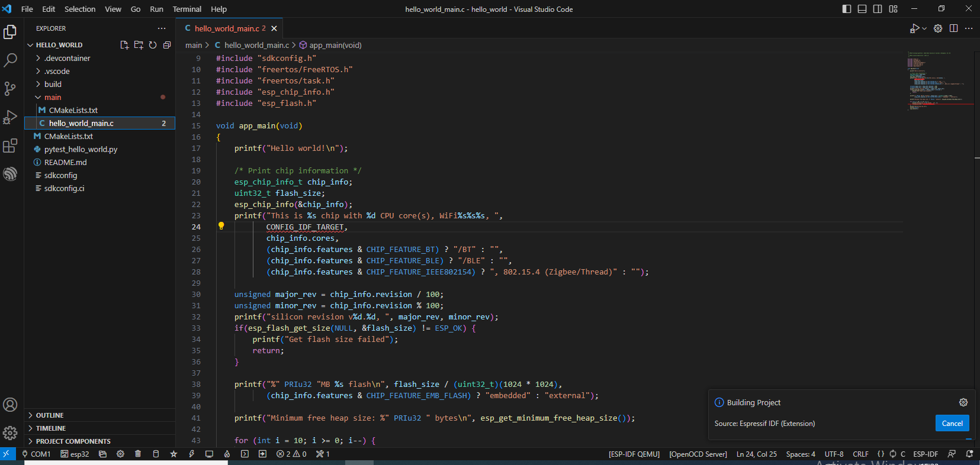Open the Help menu

tap(219, 9)
